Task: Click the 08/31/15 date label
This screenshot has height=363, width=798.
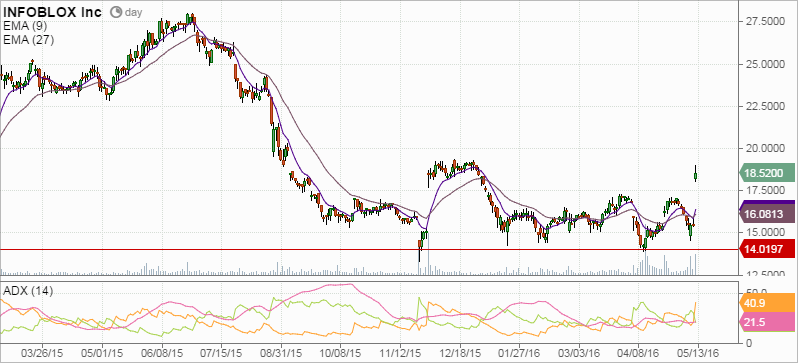Action: tap(281, 352)
